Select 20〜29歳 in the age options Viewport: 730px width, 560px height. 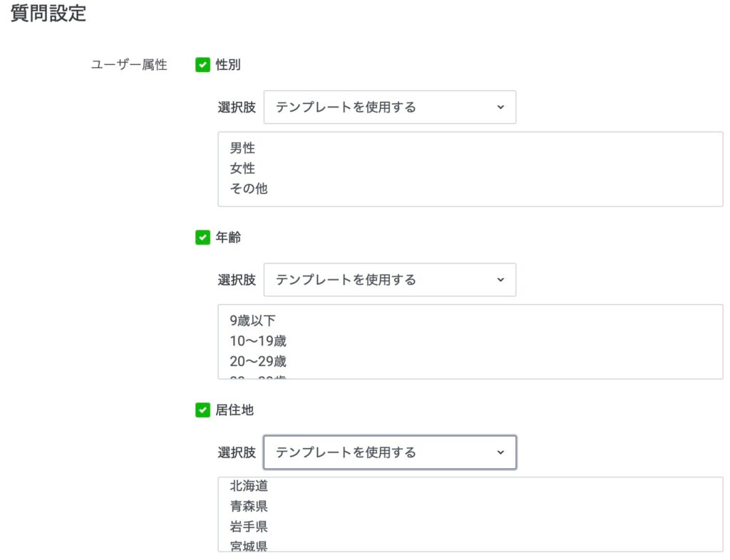point(258,361)
